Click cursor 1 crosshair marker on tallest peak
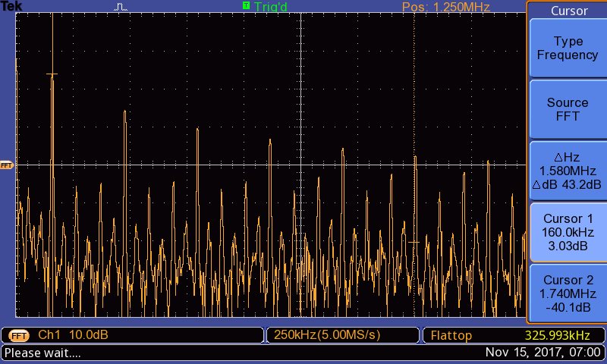This screenshot has width=607, height=364. click(52, 74)
